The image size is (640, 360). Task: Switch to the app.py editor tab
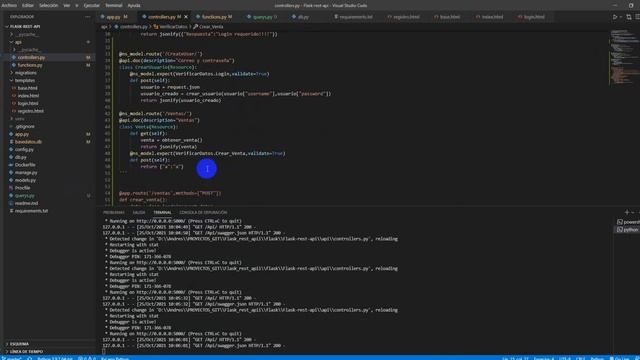click(113, 17)
